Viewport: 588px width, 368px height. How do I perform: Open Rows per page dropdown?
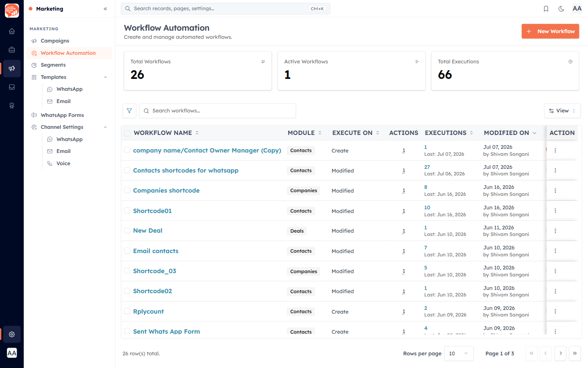pyautogui.click(x=459, y=353)
